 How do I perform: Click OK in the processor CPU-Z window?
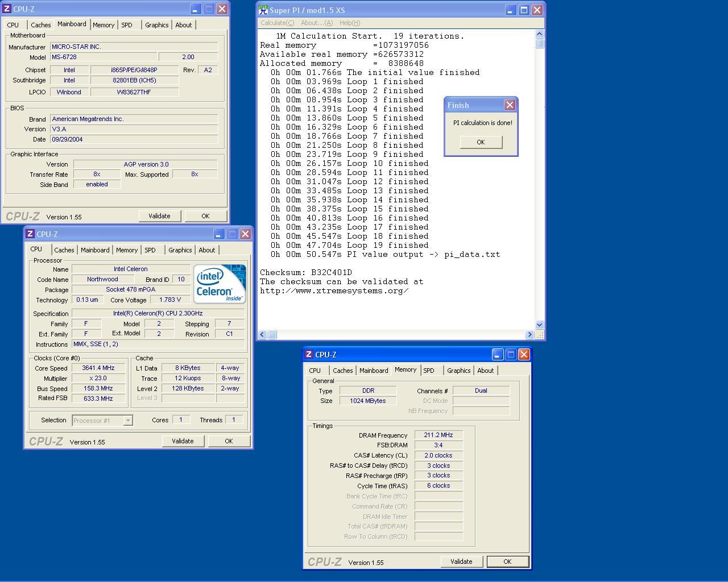(x=229, y=441)
